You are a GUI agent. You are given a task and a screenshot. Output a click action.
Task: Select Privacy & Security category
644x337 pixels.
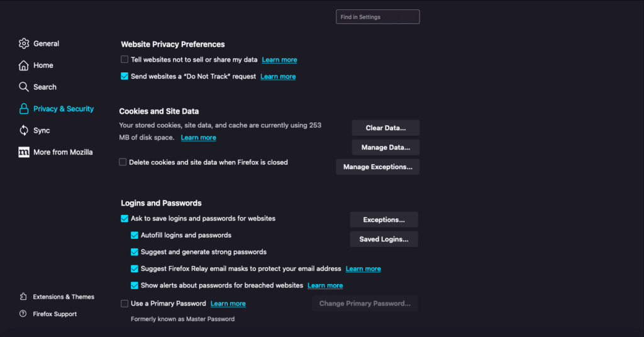click(x=64, y=109)
